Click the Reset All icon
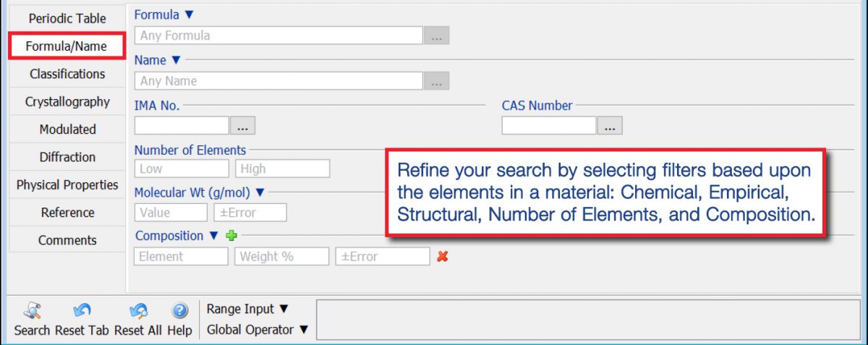 (138, 312)
